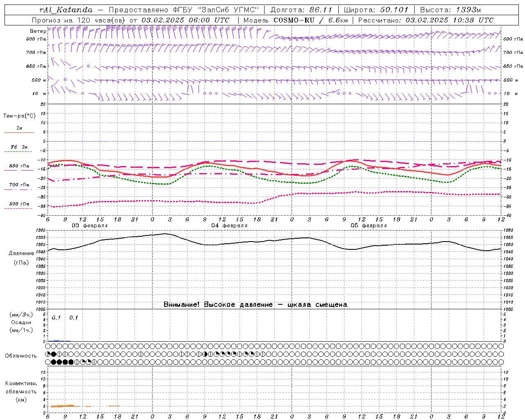Click the '20' top tick on left temperature axis

click(x=44, y=104)
